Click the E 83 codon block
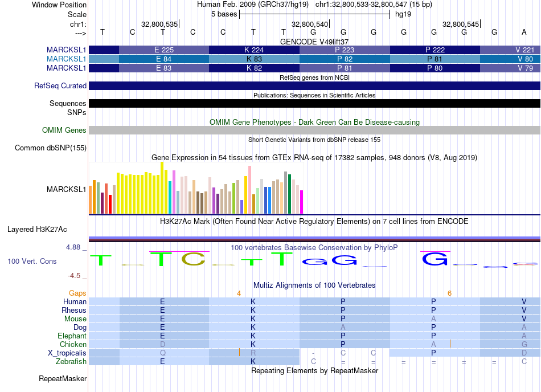This screenshot has height=392, width=541. [164, 68]
